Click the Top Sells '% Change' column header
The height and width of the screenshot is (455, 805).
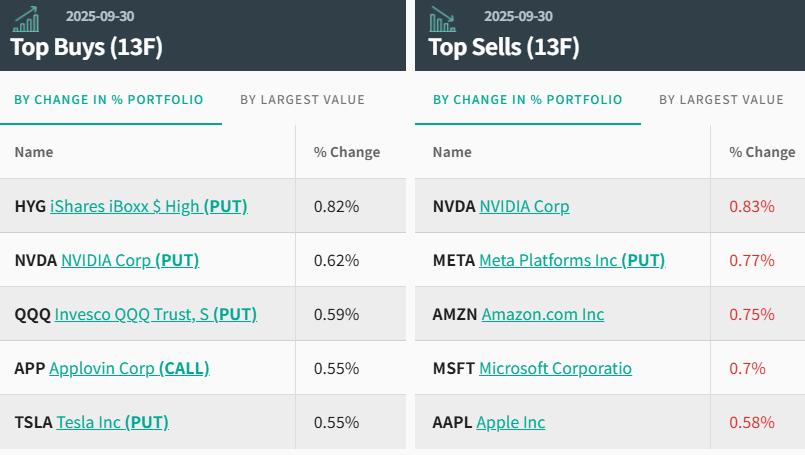(x=762, y=153)
